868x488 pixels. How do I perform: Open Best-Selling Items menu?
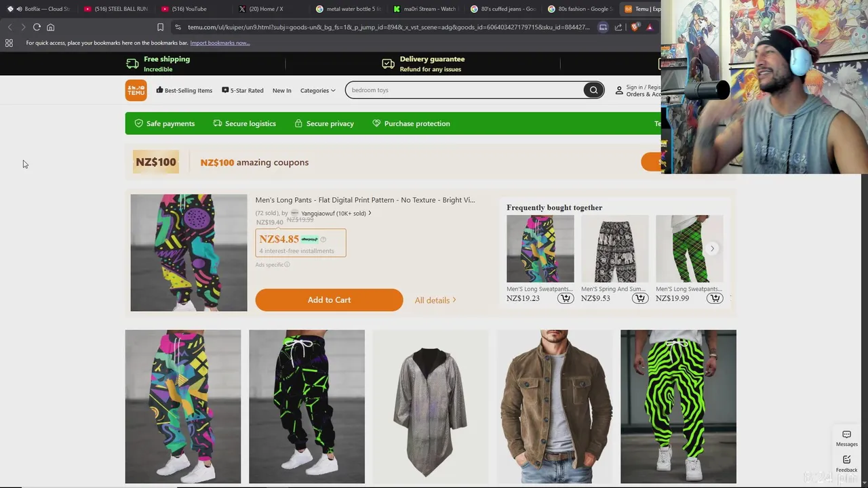184,90
